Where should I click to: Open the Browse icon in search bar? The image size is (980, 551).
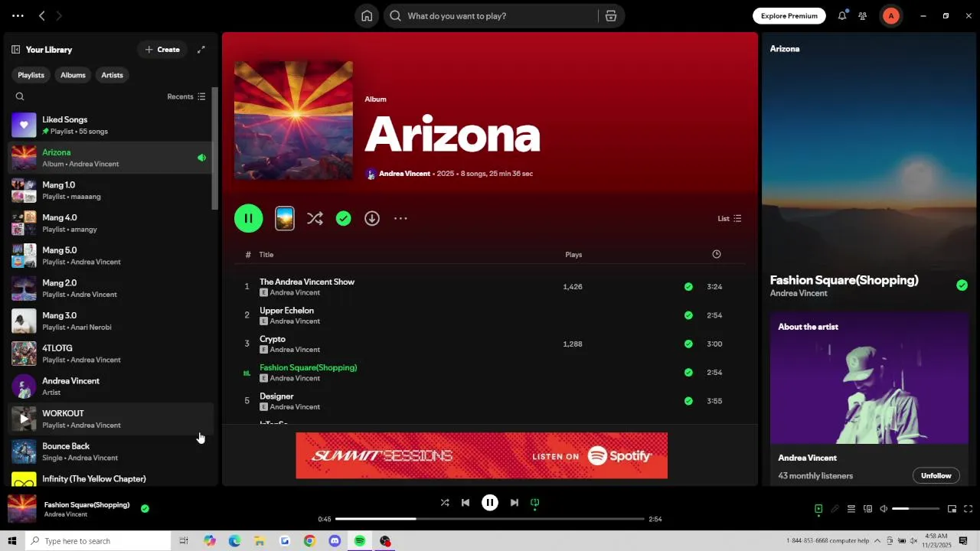pyautogui.click(x=611, y=16)
